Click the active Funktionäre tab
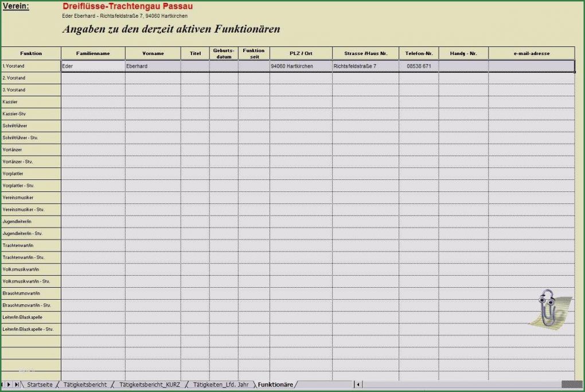Screen dimensions: 585x392 click(x=275, y=385)
